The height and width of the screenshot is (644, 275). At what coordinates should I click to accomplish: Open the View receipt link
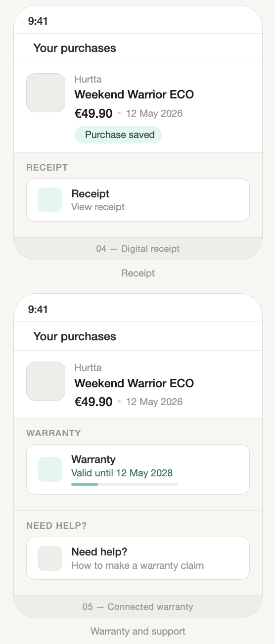tap(98, 207)
